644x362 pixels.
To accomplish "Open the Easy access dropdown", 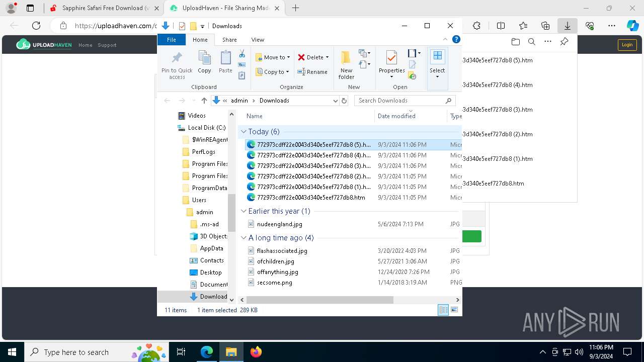I will (x=365, y=64).
